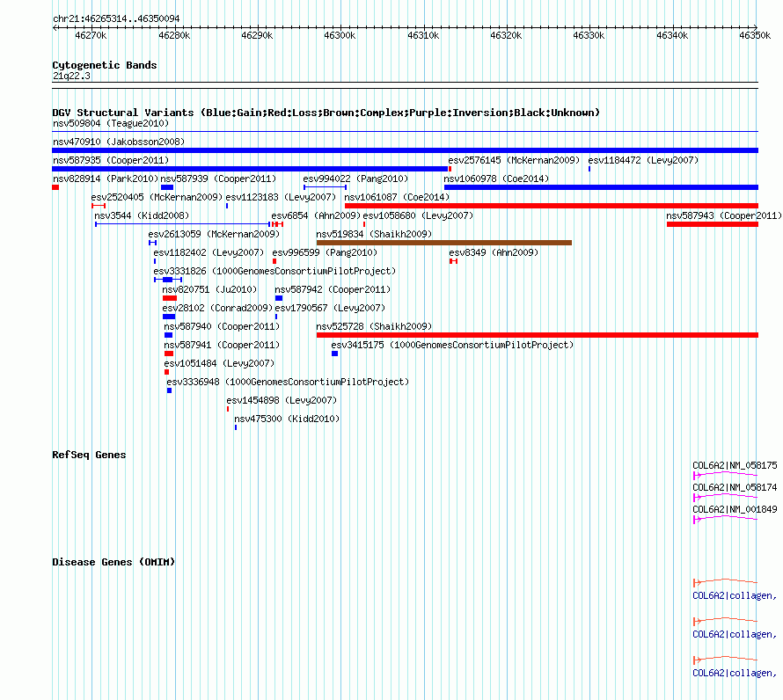Open esv6854 (Ahn2009) variant label

click(x=316, y=215)
